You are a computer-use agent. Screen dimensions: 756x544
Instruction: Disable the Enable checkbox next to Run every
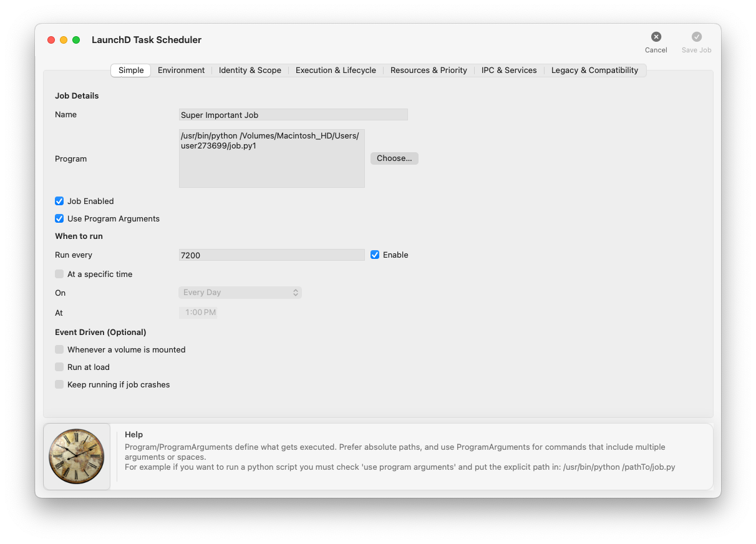point(375,255)
